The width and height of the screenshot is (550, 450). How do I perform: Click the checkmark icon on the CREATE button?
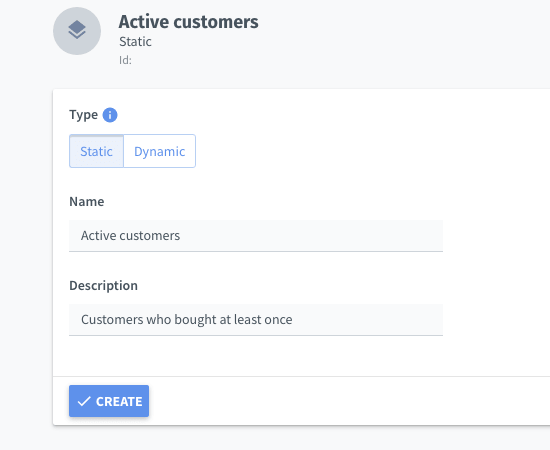pos(84,401)
